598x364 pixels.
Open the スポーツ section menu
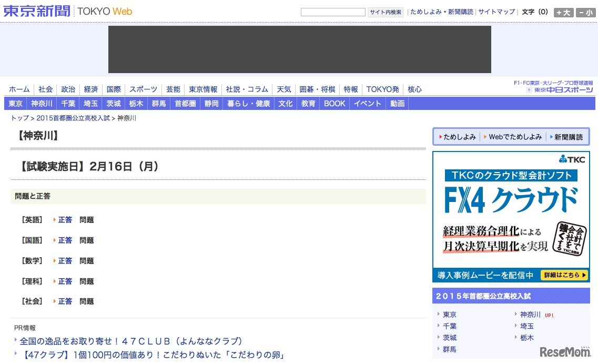click(x=143, y=89)
